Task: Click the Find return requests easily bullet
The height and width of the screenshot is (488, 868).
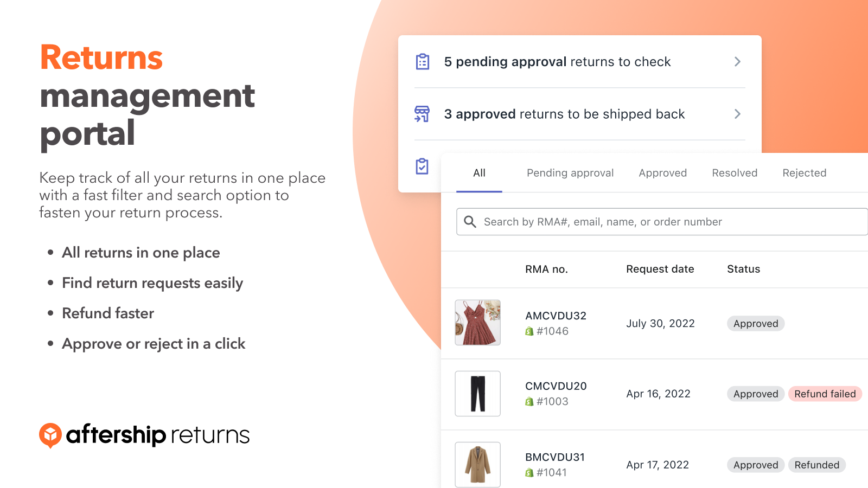Action: coord(152,283)
